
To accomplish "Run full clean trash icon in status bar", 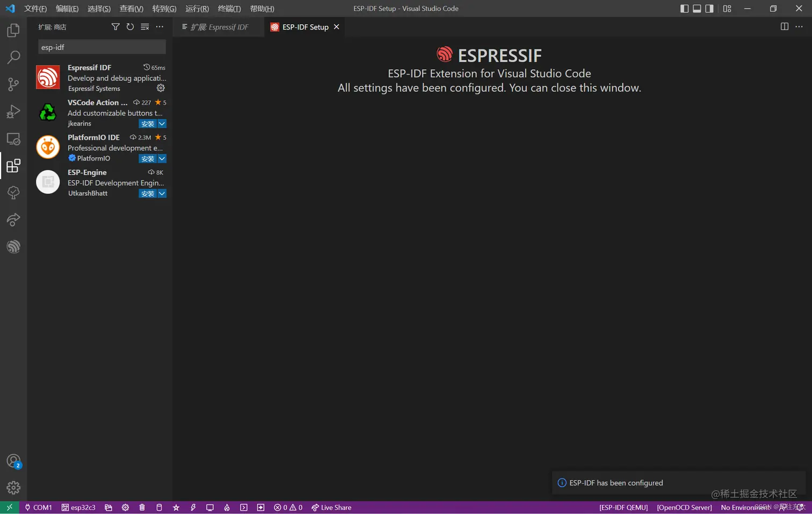I will tap(142, 507).
